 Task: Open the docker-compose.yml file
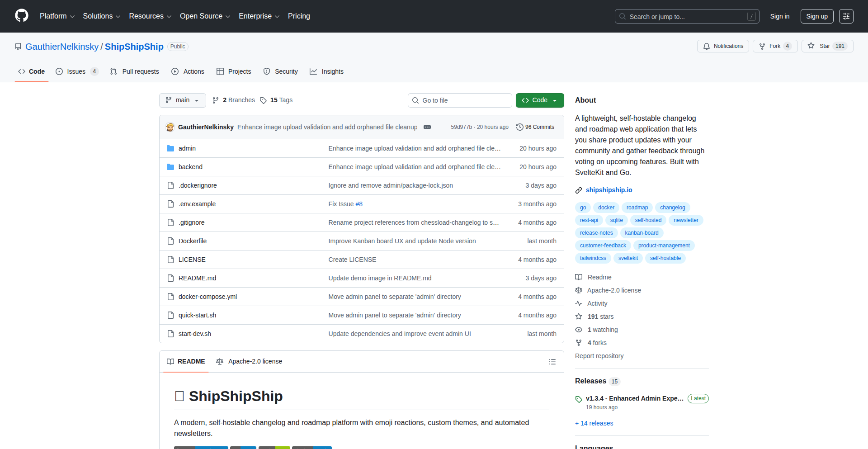point(208,297)
